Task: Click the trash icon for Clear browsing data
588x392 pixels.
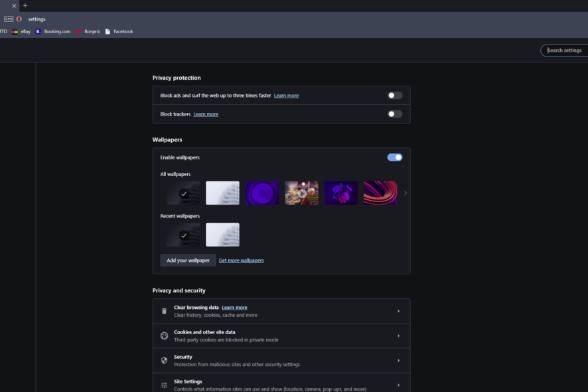Action: tap(164, 311)
